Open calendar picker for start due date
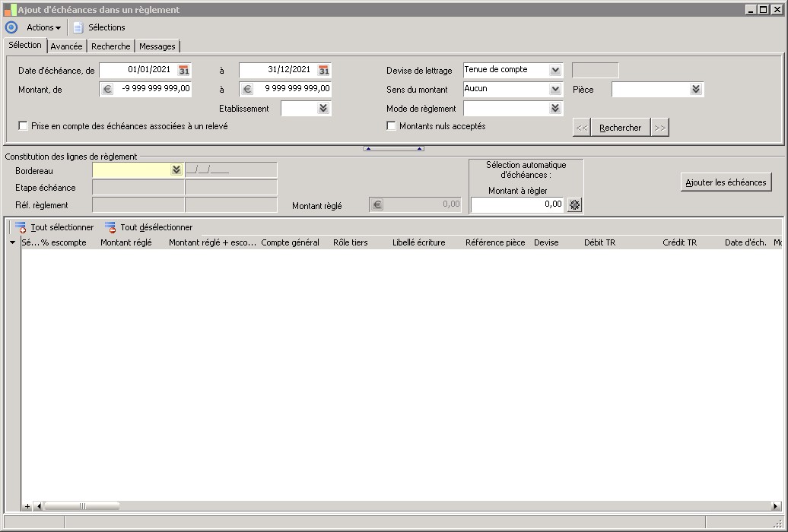The image size is (788, 532). 183,70
